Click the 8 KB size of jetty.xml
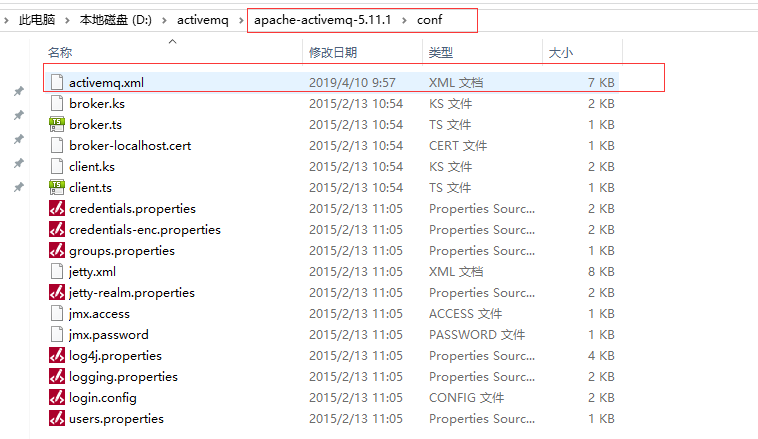This screenshot has width=758, height=439. coord(601,272)
